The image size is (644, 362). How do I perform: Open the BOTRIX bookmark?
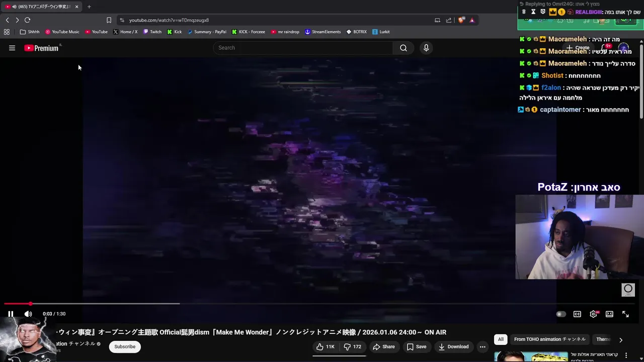point(357,32)
